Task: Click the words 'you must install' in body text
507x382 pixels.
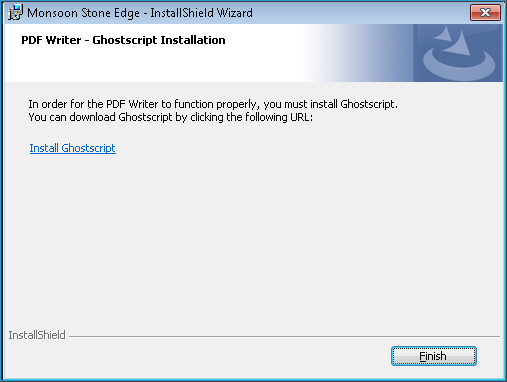Action: click(300, 104)
